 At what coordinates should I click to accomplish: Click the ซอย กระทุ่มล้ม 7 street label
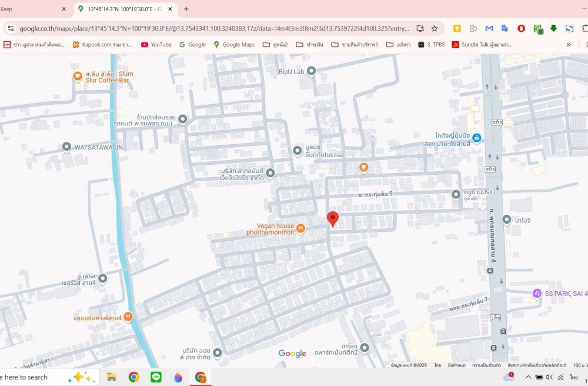pyautogui.click(x=469, y=304)
